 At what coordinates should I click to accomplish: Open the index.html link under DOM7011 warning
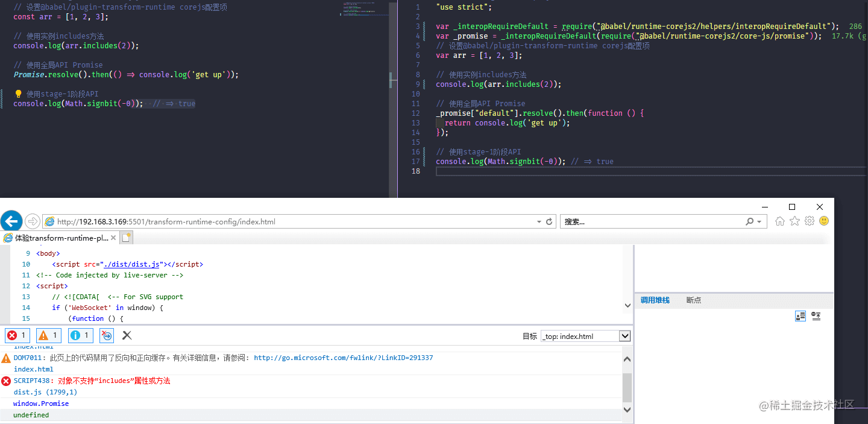pyautogui.click(x=34, y=369)
